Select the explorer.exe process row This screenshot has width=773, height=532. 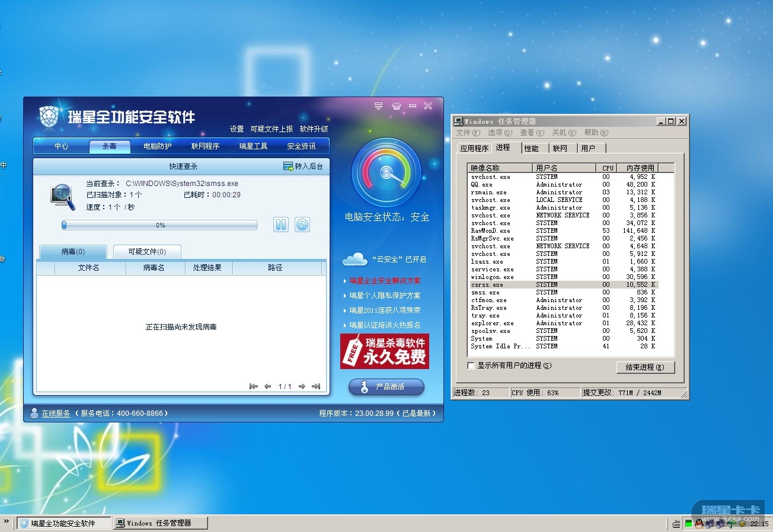coord(563,323)
